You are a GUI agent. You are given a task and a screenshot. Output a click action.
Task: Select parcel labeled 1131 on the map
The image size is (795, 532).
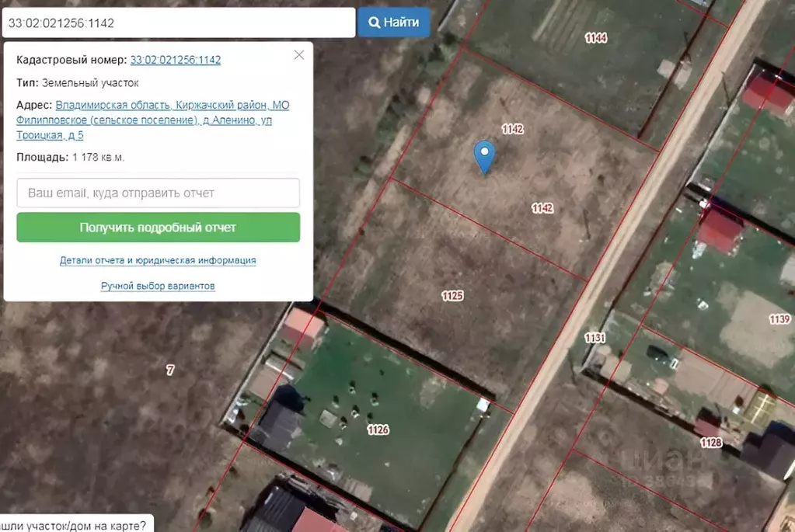click(595, 338)
